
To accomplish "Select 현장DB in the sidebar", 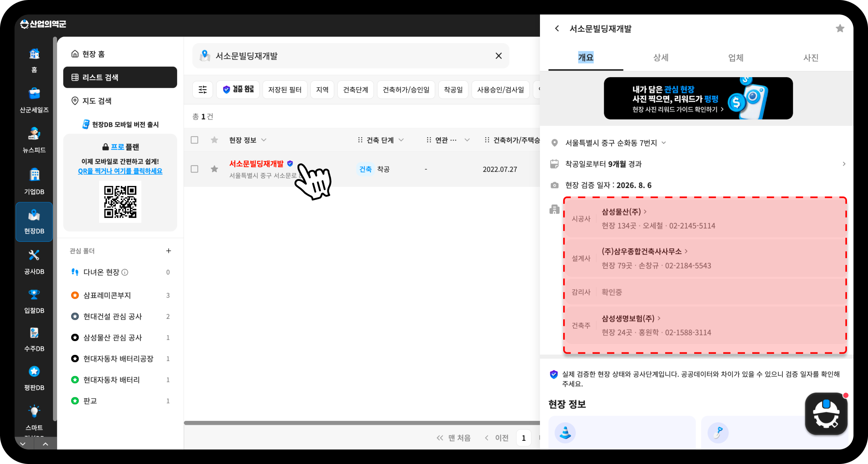I will click(34, 222).
